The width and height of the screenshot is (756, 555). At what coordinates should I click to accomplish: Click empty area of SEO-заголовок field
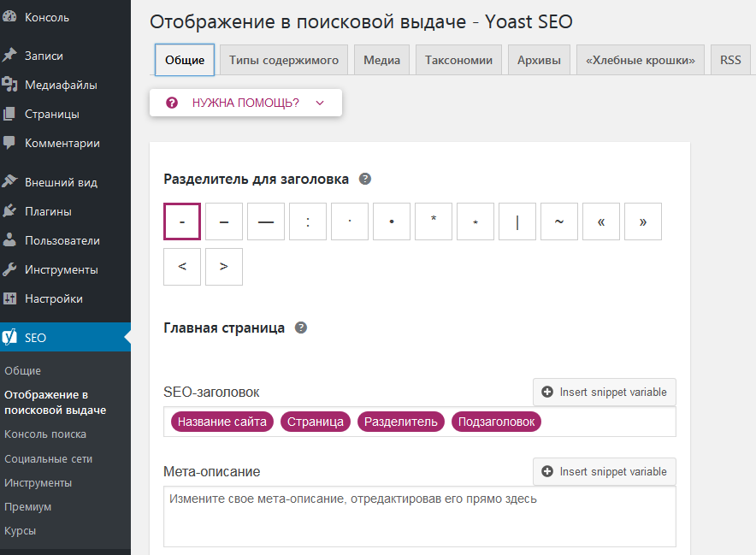(x=607, y=422)
